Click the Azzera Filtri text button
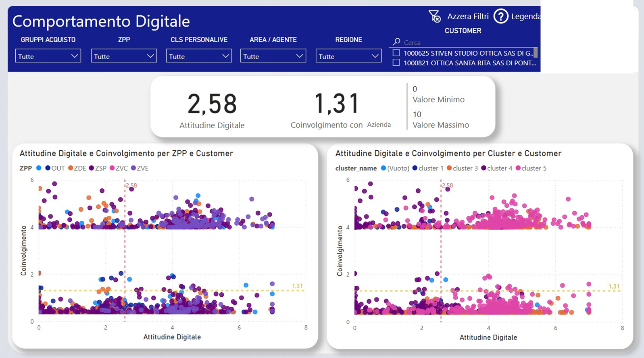 coord(468,17)
